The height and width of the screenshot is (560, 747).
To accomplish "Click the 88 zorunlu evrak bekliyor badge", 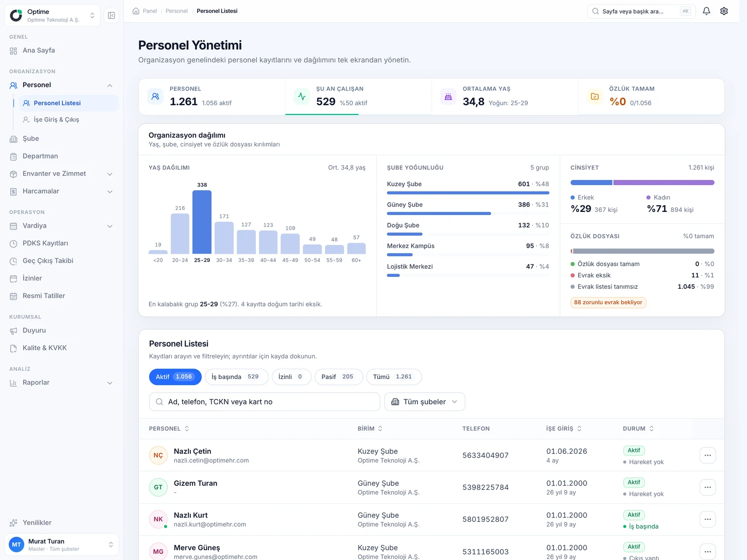I will pos(608,303).
